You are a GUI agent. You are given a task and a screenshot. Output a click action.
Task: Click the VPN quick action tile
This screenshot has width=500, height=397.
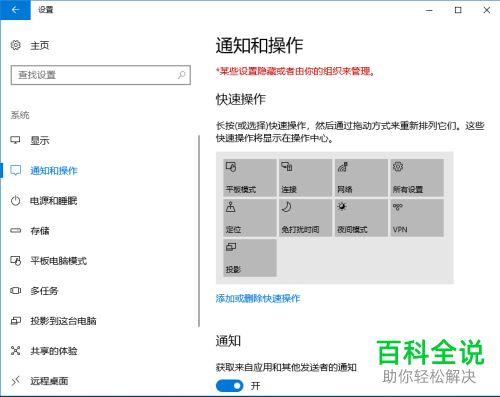[417, 218]
